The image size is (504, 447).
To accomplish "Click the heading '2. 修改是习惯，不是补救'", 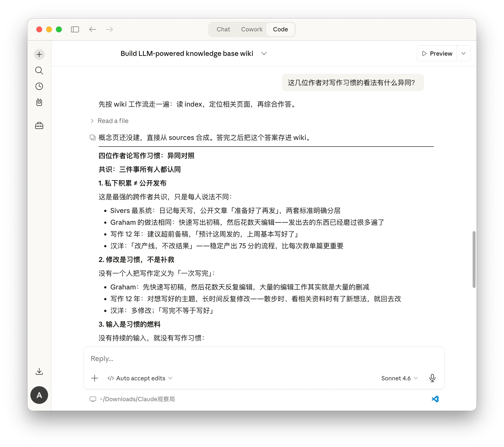I will [x=136, y=259].
